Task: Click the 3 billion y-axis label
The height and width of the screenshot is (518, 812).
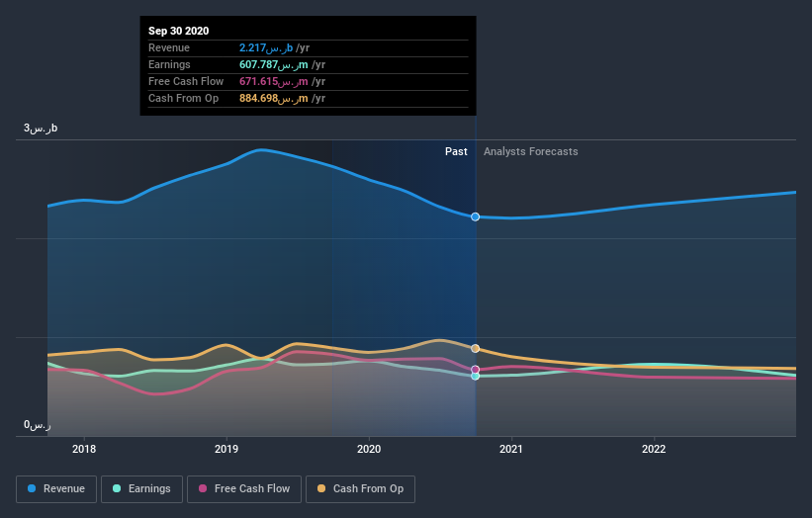Action: (41, 129)
